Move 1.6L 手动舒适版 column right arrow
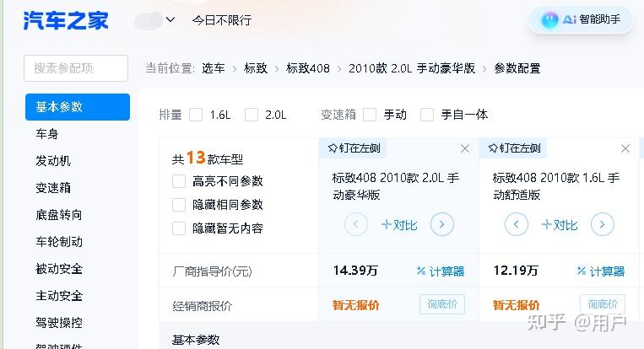Viewport: 644px width, 349px height. click(x=602, y=224)
